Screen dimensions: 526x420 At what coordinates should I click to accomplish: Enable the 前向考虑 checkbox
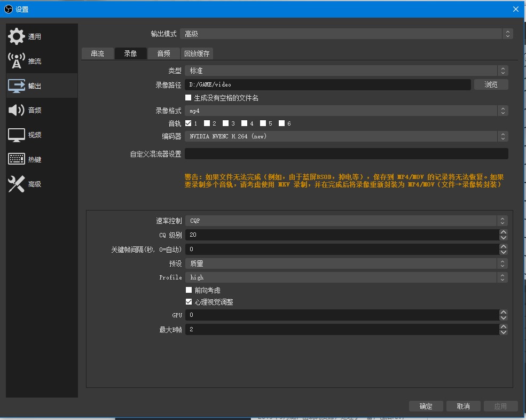click(x=189, y=290)
